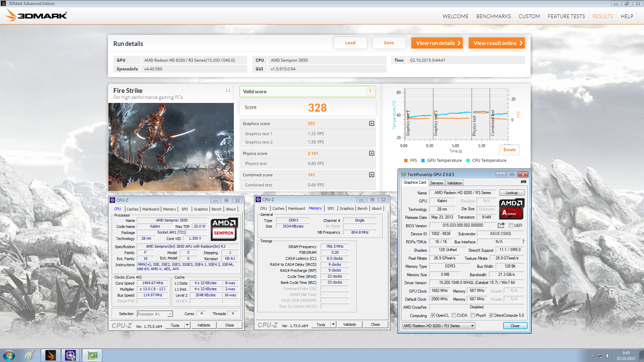Click the Core Speed value 1494.67 MHz
Viewport: 644px width, 362px height.
pyautogui.click(x=153, y=283)
